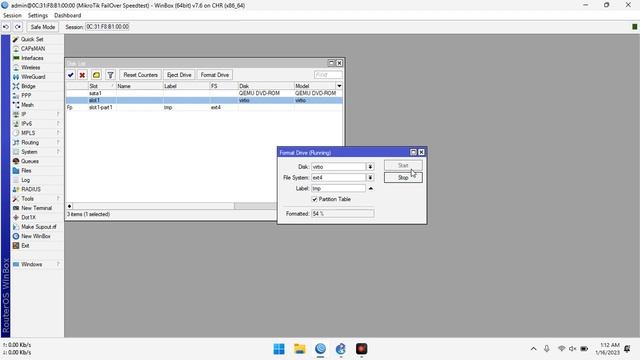
Task: Click the Find field in Disk List
Action: [x=328, y=75]
